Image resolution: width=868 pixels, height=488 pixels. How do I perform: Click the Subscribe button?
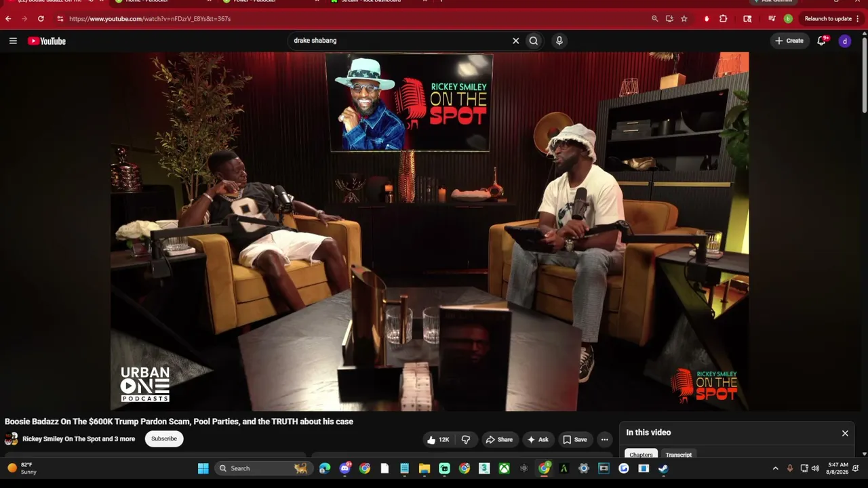[164, 439]
